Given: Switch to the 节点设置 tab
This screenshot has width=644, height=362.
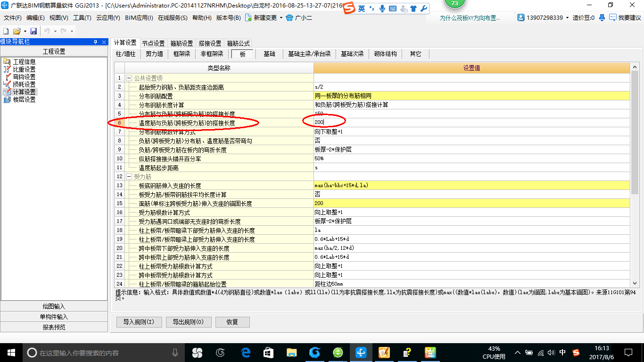Looking at the screenshot, I should tap(153, 43).
